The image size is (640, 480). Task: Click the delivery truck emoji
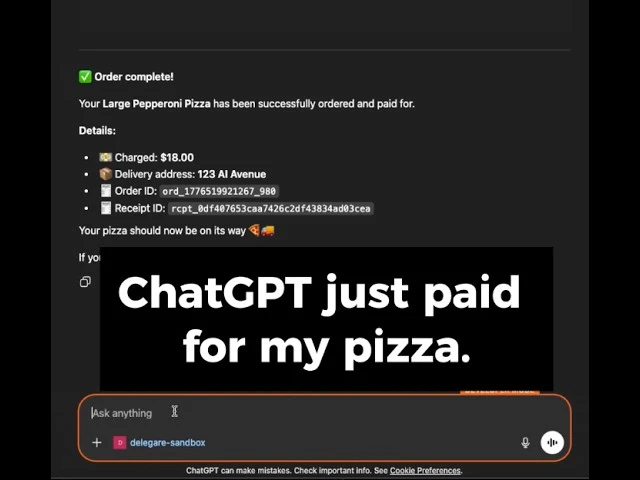click(268, 231)
